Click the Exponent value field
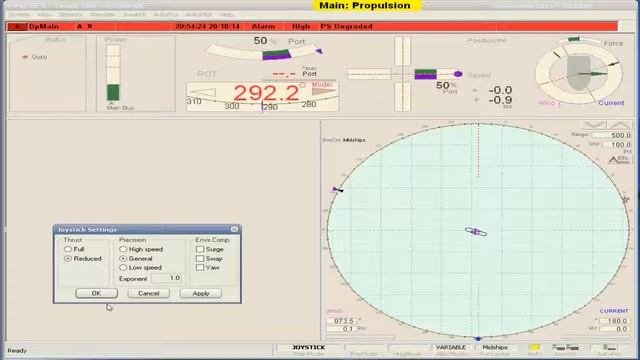640x360 pixels. [167, 278]
